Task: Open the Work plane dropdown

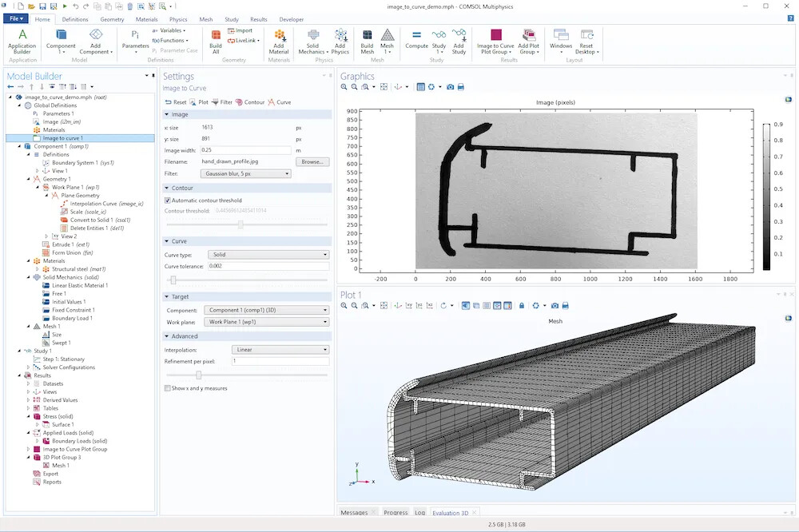Action: point(267,322)
